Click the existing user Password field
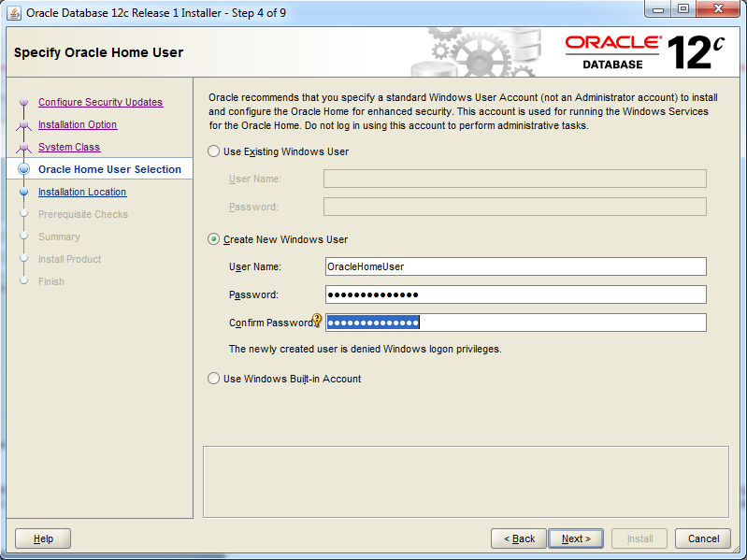 tap(515, 207)
